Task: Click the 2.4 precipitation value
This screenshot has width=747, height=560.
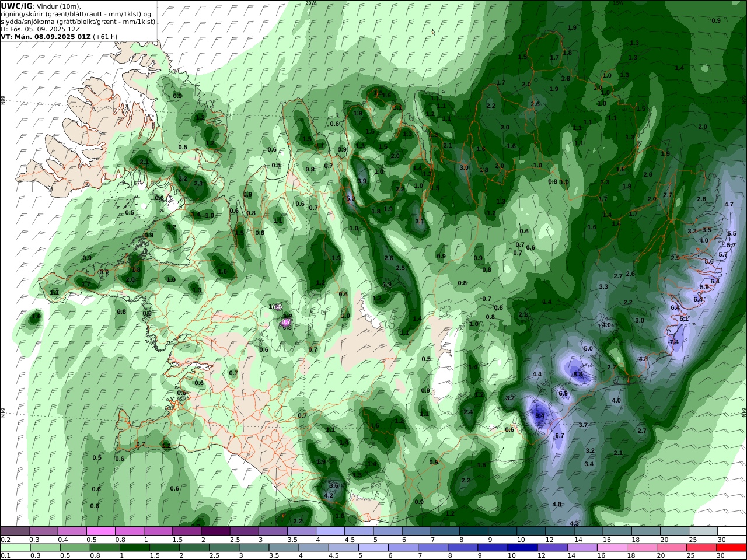Action: click(x=468, y=412)
